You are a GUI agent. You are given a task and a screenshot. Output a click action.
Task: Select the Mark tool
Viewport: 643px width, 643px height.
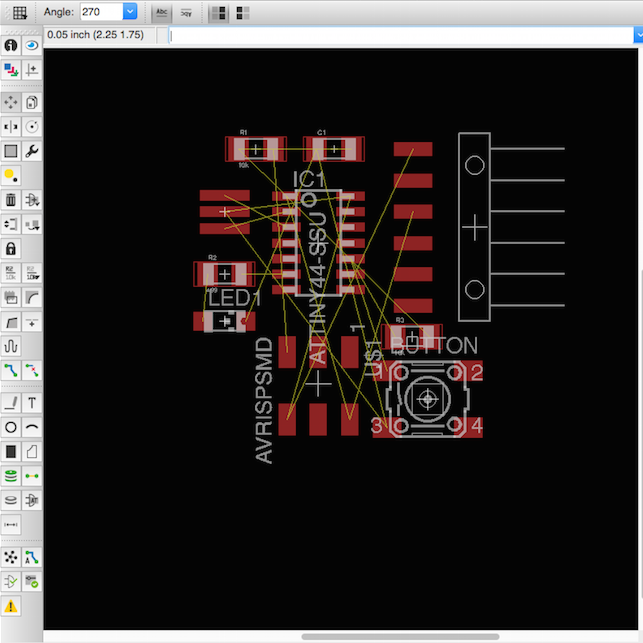pos(32,70)
